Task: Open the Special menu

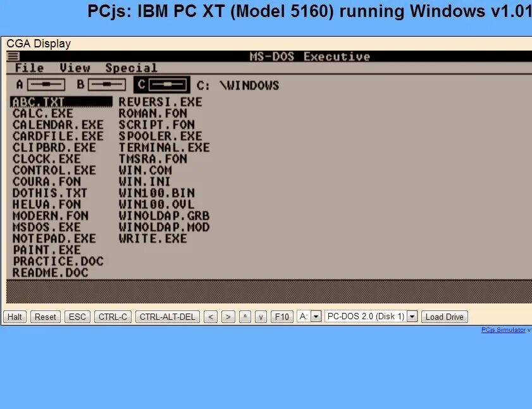Action: click(x=132, y=68)
